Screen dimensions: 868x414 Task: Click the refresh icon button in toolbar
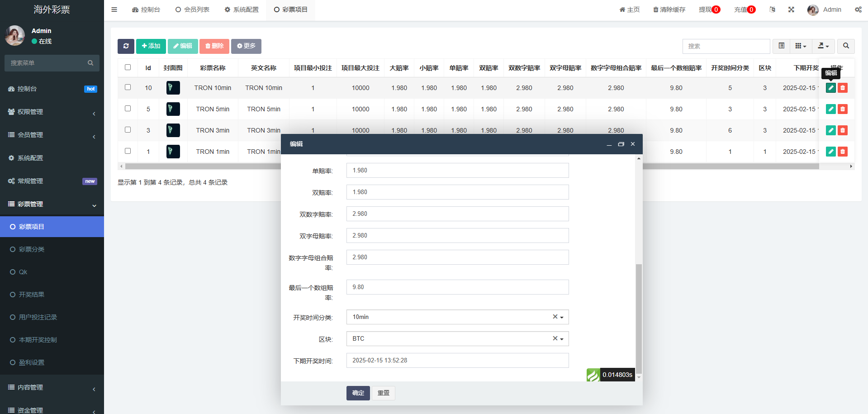point(126,46)
